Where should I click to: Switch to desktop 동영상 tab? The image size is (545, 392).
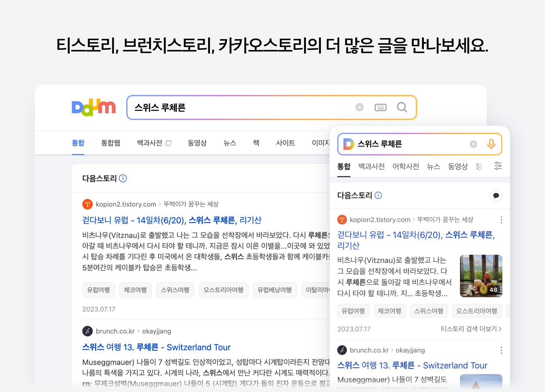(x=197, y=143)
